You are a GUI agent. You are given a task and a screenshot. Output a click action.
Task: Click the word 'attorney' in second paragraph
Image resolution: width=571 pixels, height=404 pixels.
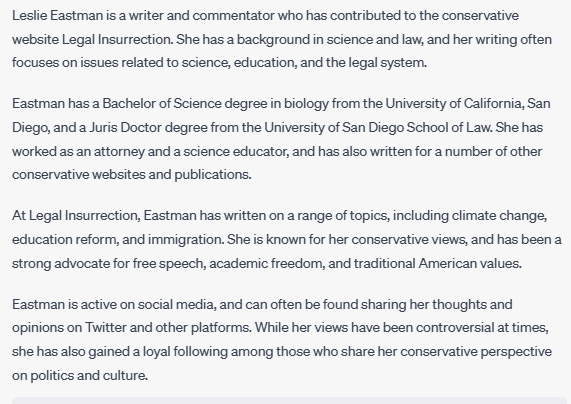[119, 152]
